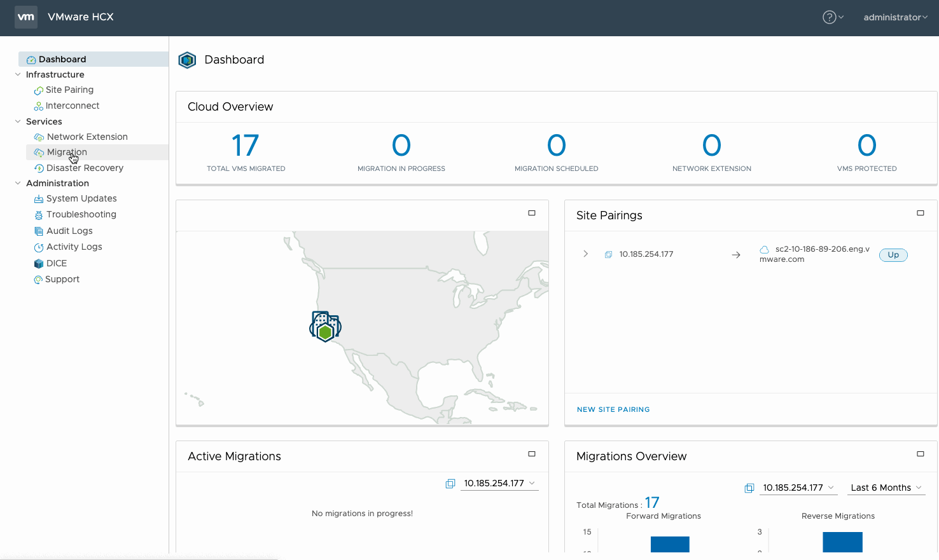Click the DICE sidebar icon

(39, 263)
